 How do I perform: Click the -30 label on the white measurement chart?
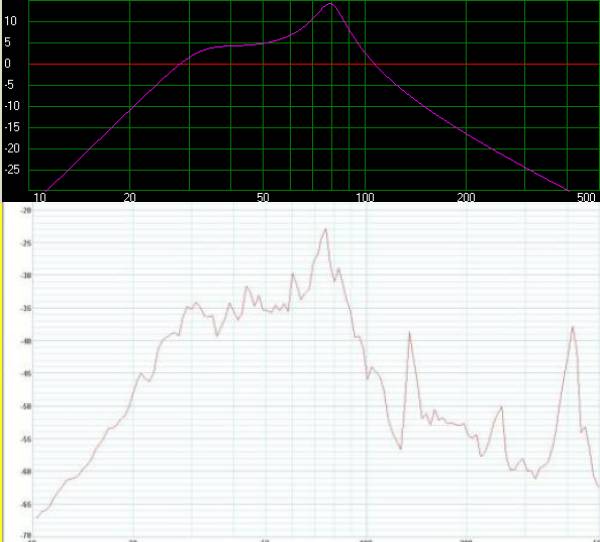[26, 276]
